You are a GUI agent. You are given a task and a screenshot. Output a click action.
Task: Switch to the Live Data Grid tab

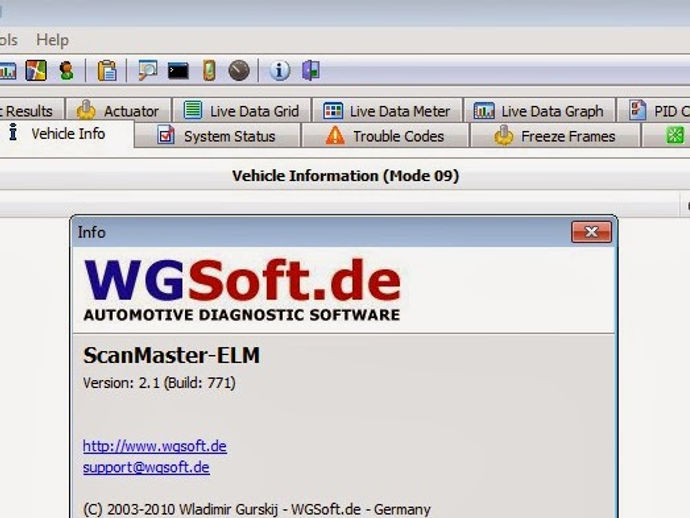(x=242, y=110)
